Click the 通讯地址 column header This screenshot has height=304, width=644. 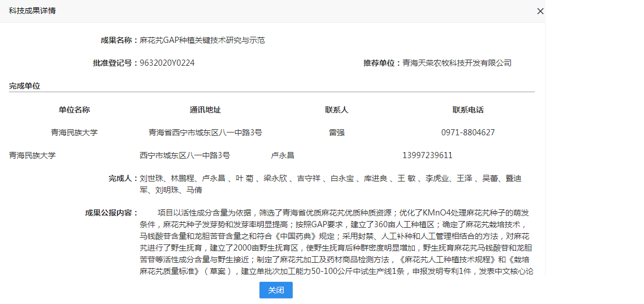click(x=205, y=110)
